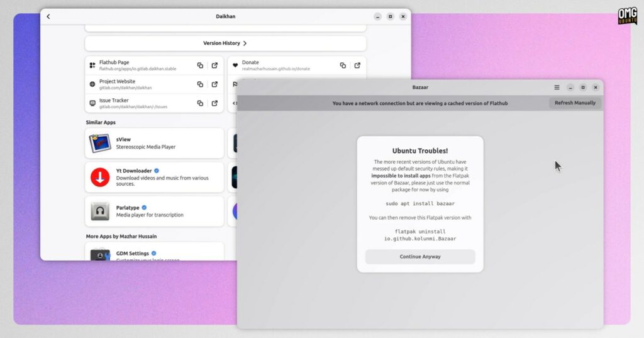This screenshot has width=644, height=338.
Task: Click More Apps by Mazhar Hussain heading
Action: [x=121, y=237]
